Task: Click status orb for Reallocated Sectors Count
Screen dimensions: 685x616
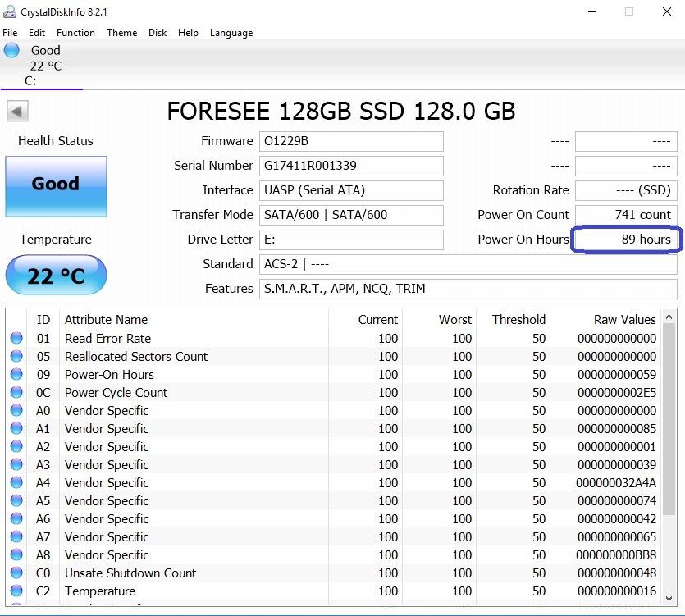Action: (x=16, y=356)
